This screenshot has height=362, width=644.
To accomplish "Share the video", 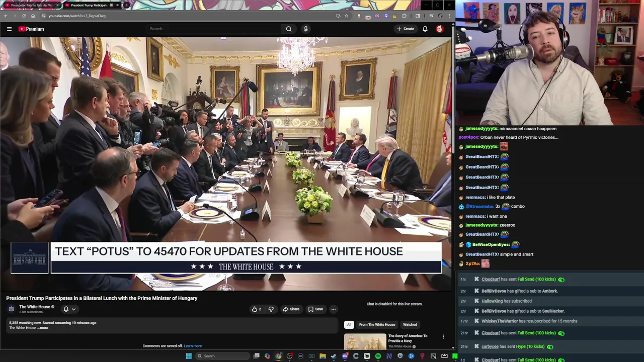I will pos(291,309).
